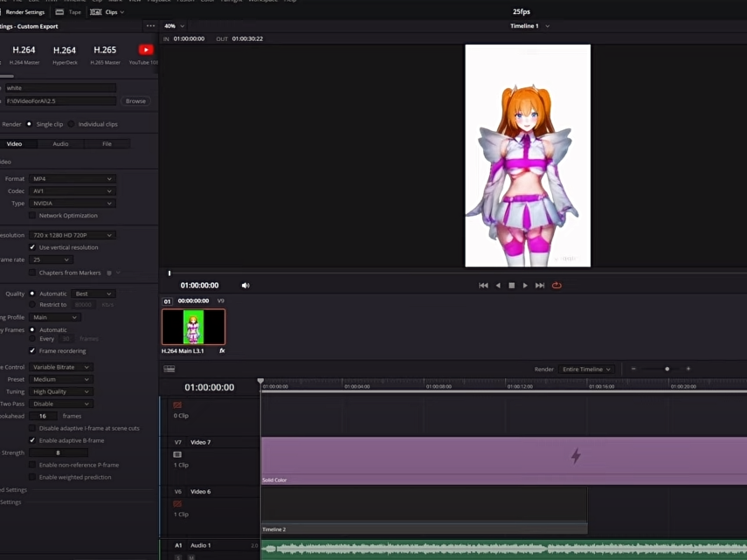Screen dimensions: 747x560
Task: Open the Preset Medium dropdown
Action: click(x=61, y=379)
